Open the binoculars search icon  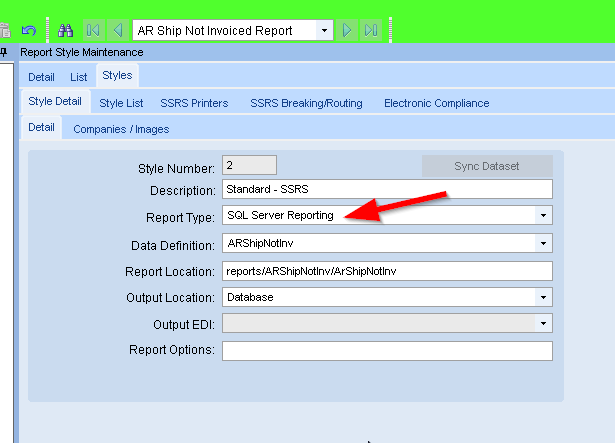(x=66, y=30)
